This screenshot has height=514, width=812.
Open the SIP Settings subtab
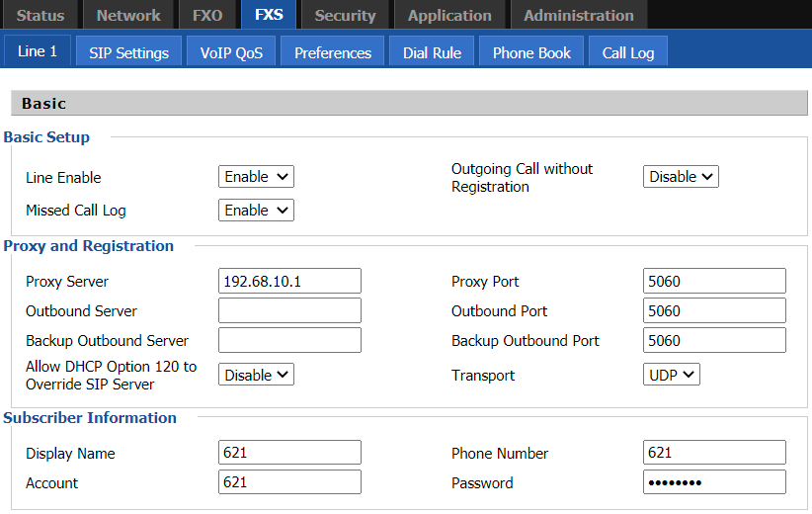(x=128, y=52)
